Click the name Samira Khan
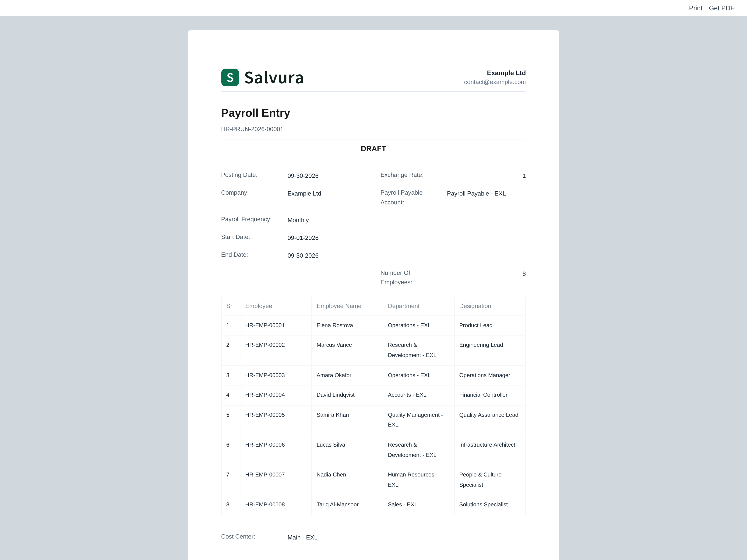Screen dimensions: 747x560 pyautogui.click(x=332, y=415)
